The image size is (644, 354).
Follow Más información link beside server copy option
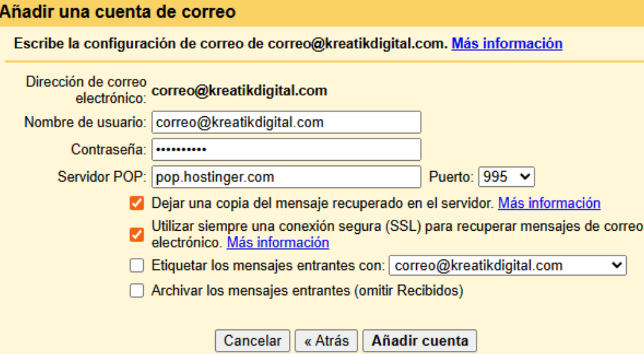click(549, 203)
